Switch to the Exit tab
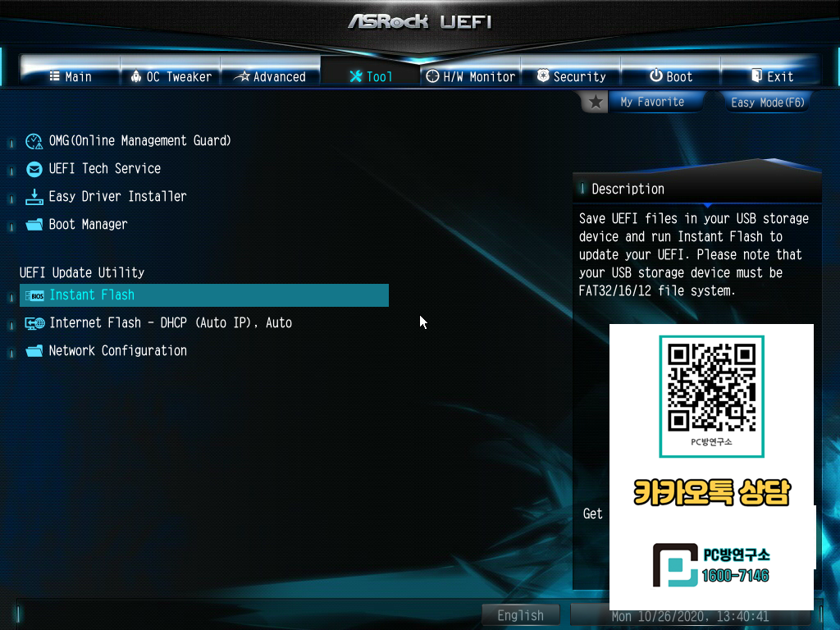840x630 pixels. point(771,76)
